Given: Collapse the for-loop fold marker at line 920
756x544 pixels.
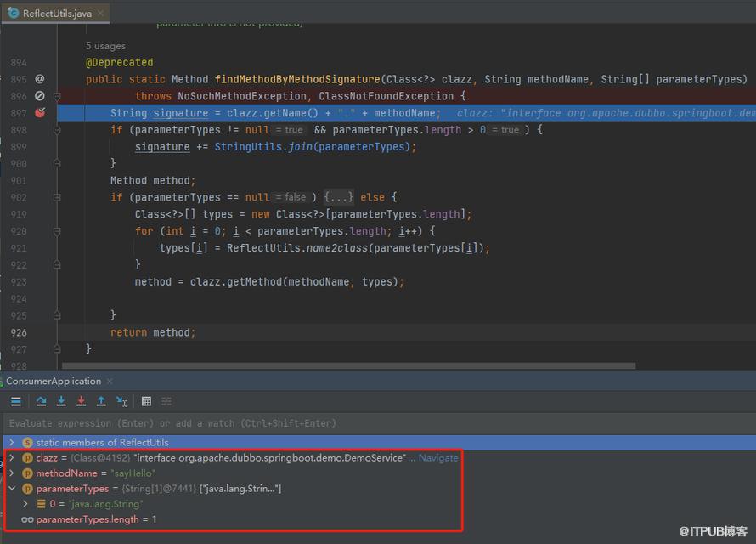Looking at the screenshot, I should point(57,231).
